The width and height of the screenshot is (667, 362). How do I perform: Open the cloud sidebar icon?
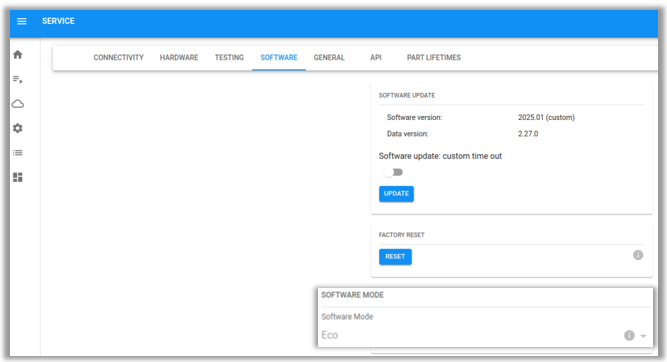click(18, 104)
